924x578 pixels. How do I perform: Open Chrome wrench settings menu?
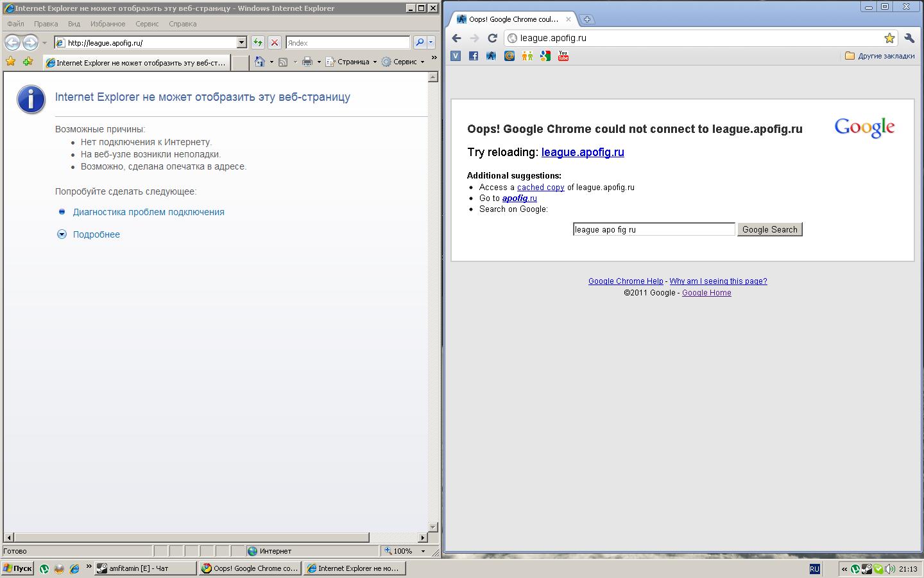(x=909, y=38)
